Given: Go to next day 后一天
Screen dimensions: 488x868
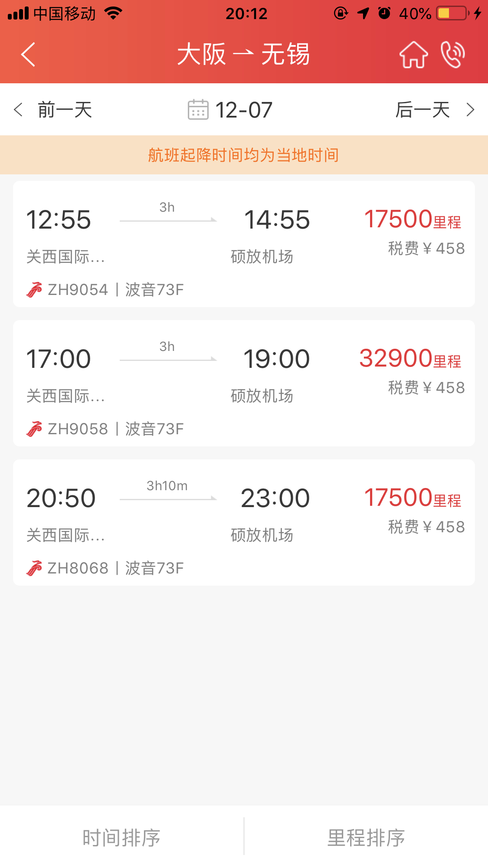Looking at the screenshot, I should pos(422,109).
